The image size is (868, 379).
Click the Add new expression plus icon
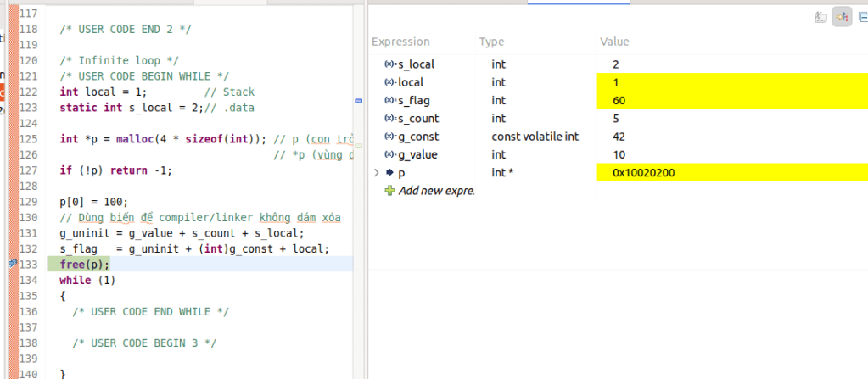[390, 191]
